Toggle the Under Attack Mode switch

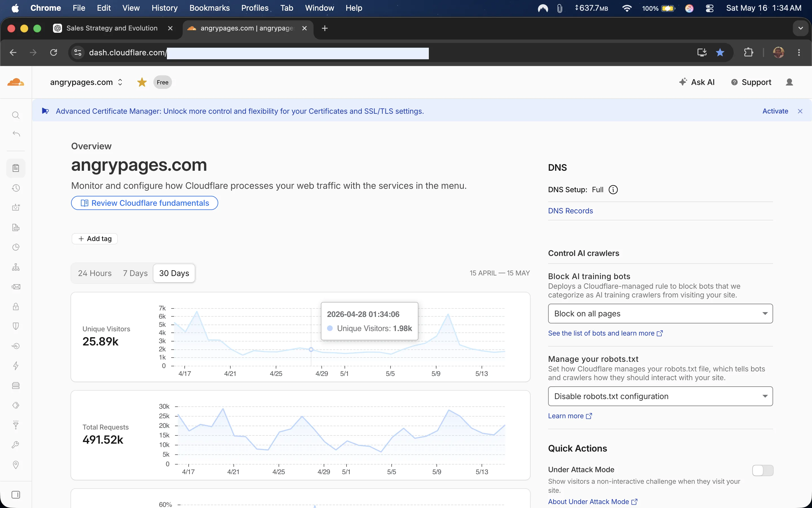[x=763, y=470]
